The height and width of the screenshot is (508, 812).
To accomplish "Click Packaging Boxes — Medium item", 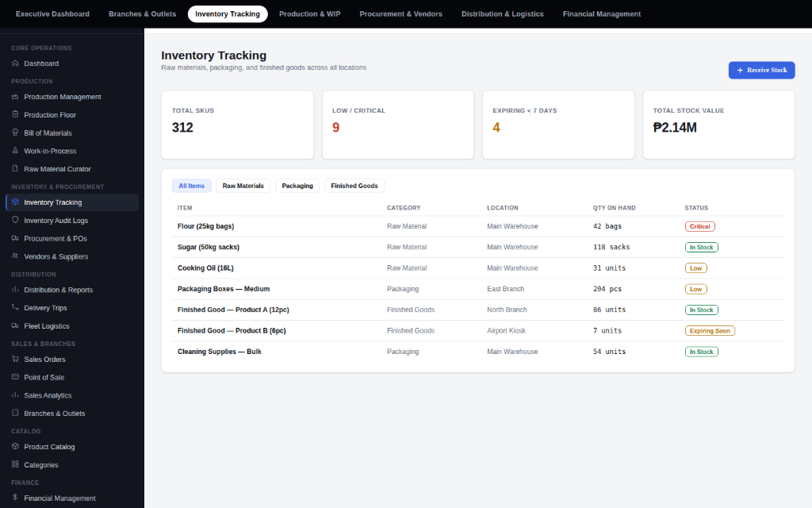I will (223, 289).
